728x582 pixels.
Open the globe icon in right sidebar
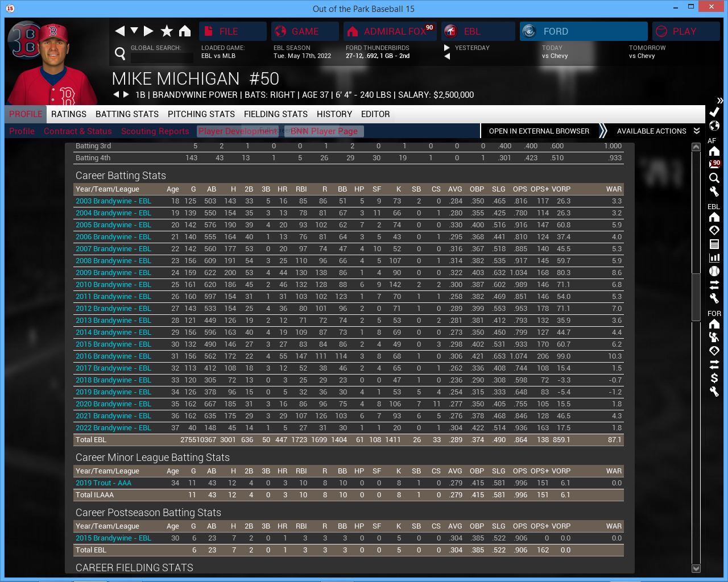(x=714, y=126)
